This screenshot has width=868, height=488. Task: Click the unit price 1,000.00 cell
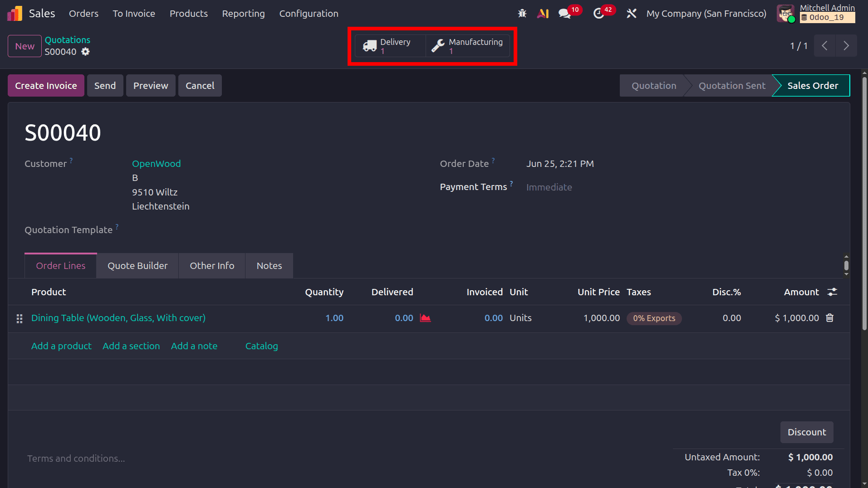(601, 318)
